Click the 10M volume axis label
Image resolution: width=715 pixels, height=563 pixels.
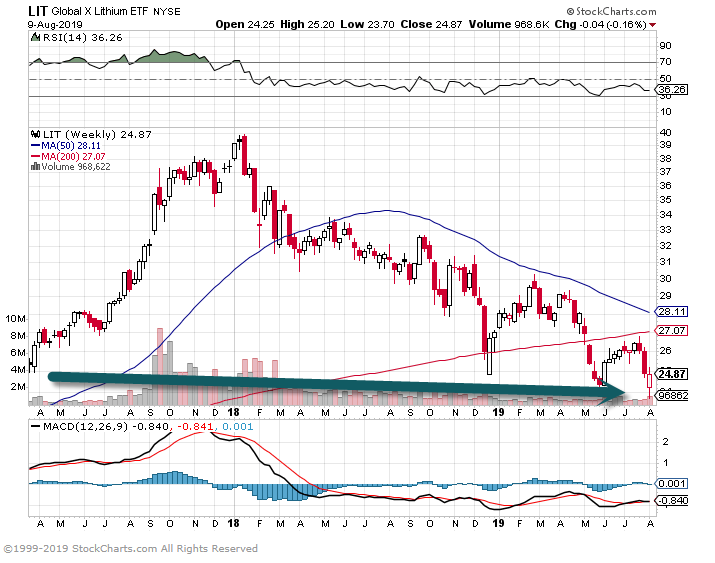(15, 319)
